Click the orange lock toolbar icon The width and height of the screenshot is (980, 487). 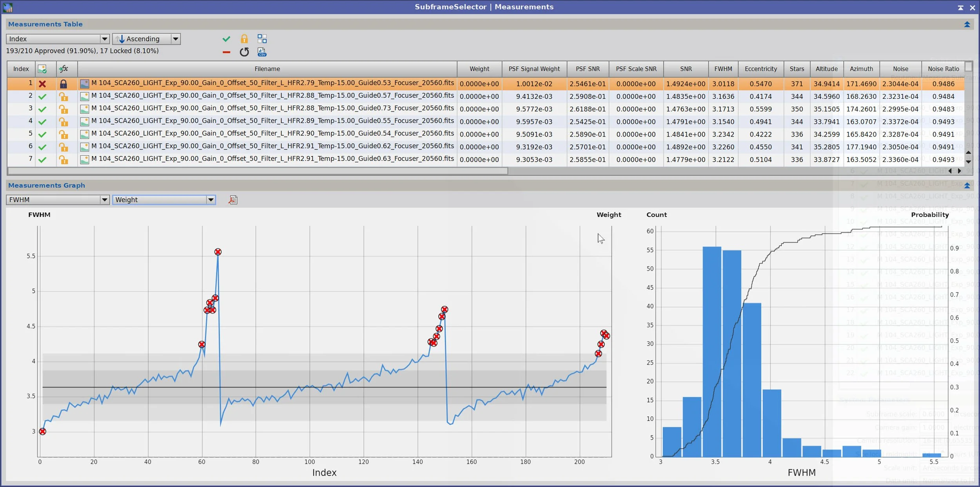tap(244, 39)
